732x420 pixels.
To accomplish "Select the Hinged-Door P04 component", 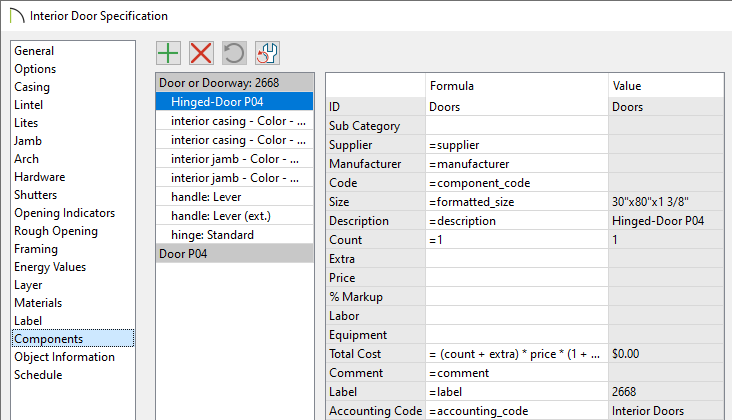I will [235, 102].
